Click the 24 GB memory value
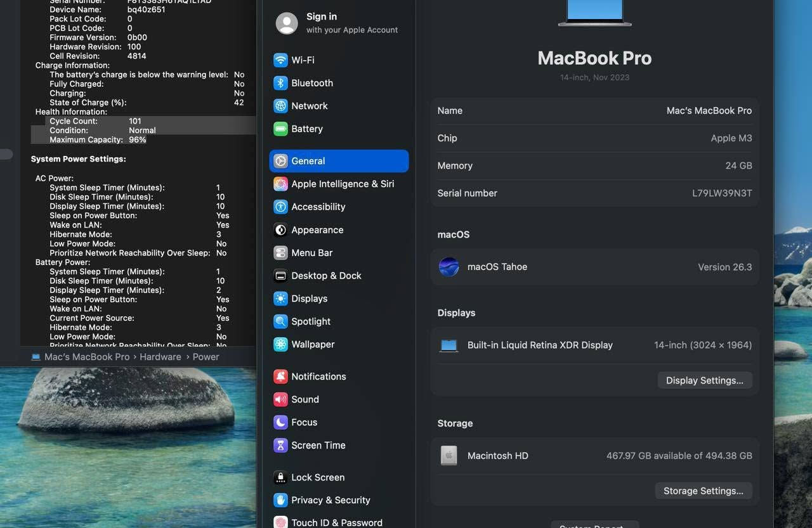The width and height of the screenshot is (812, 528). click(739, 165)
